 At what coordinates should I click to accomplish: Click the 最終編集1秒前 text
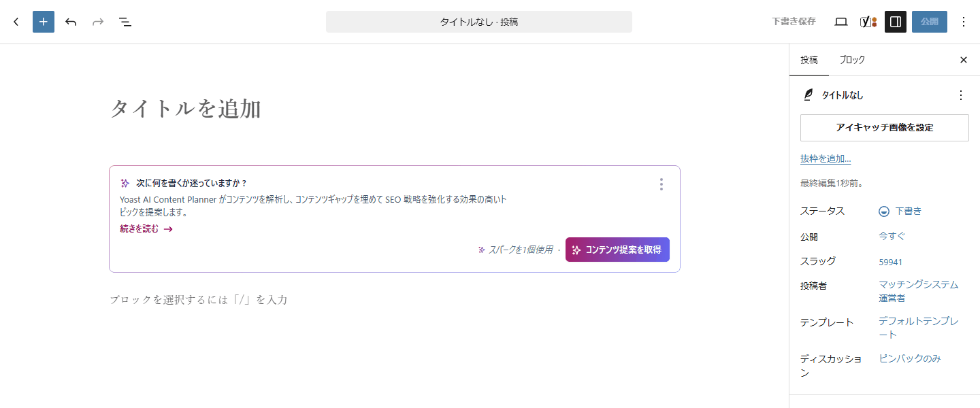(832, 184)
